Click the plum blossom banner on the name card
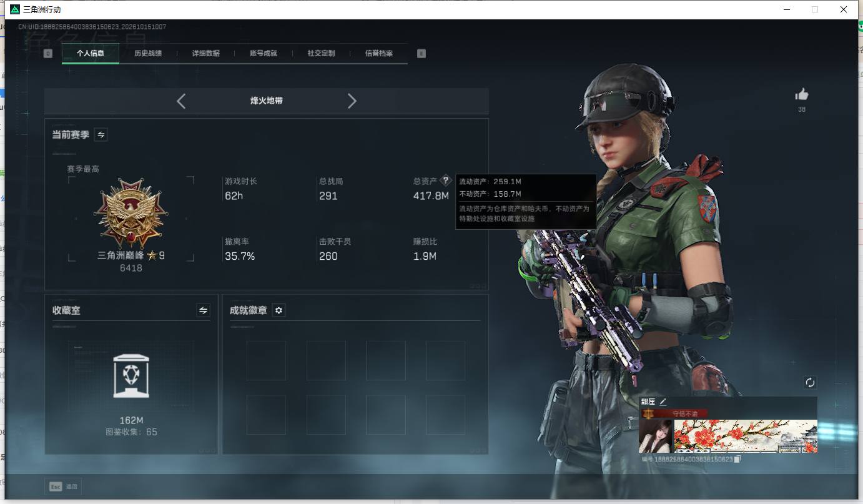 [746, 436]
